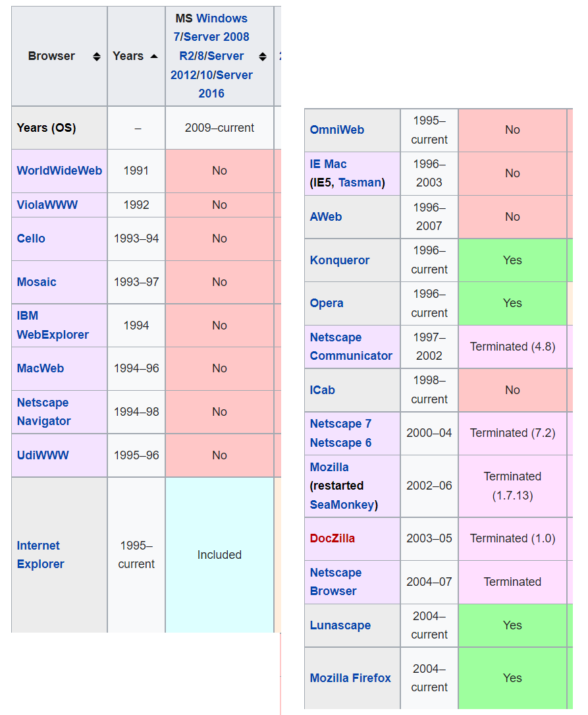This screenshot has height=715, width=588.
Task: Select the '2003–05' years cell
Action: coord(429,538)
